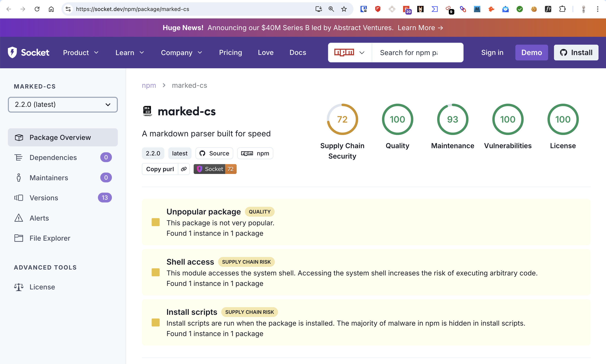Click the Socket 72 score badge
Viewport: 606px width, 364px height.
[x=215, y=169]
